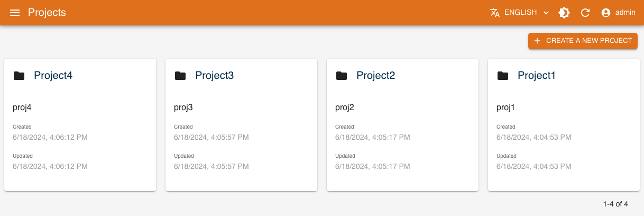This screenshot has height=216, width=644.
Task: Click the refresh icon in the header
Action: point(585,13)
